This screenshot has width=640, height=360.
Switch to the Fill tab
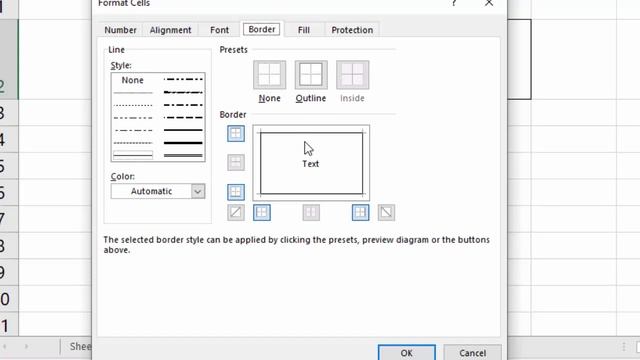(304, 30)
